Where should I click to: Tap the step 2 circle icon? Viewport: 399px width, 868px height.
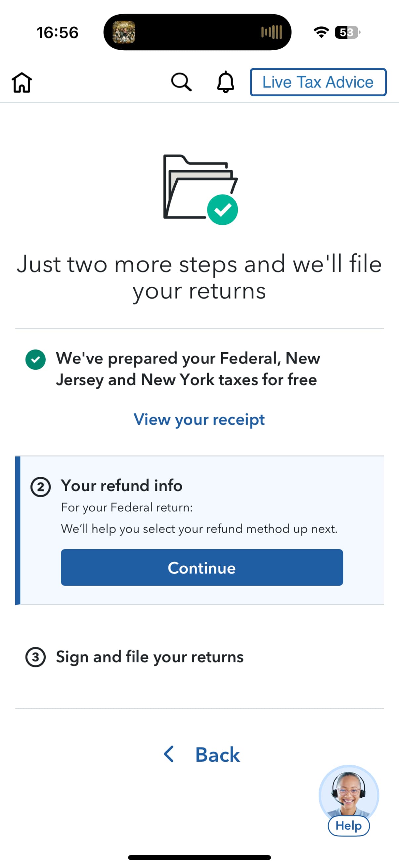point(40,487)
